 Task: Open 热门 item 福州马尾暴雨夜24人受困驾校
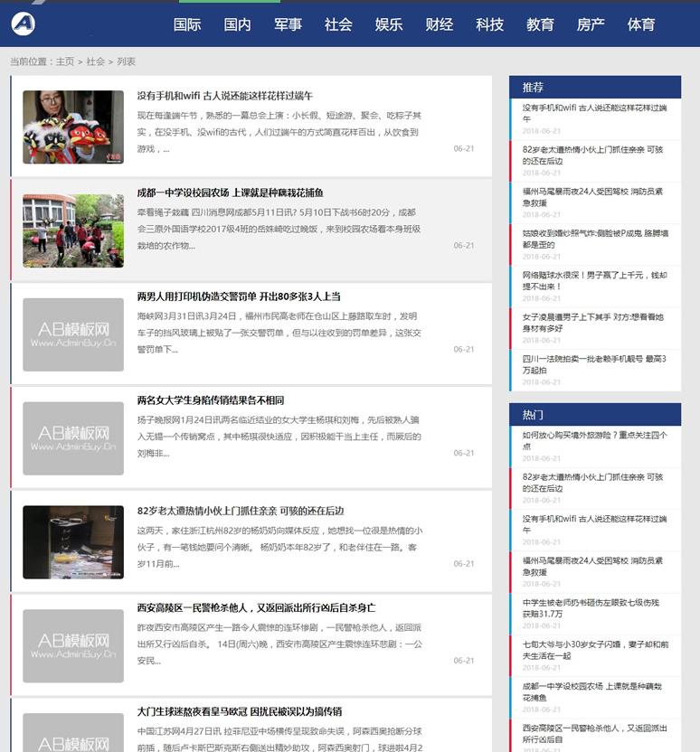[592, 566]
